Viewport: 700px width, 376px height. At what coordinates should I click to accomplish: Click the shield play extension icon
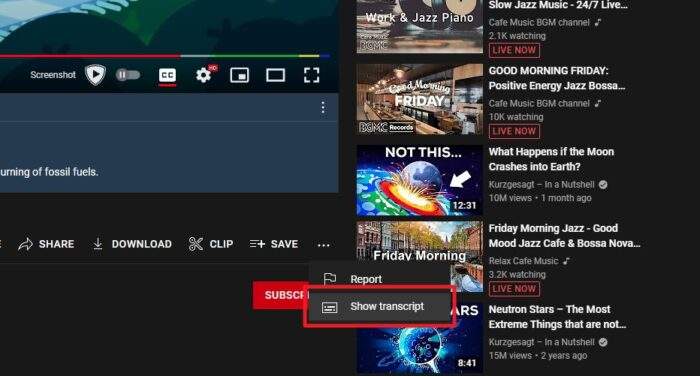95,75
